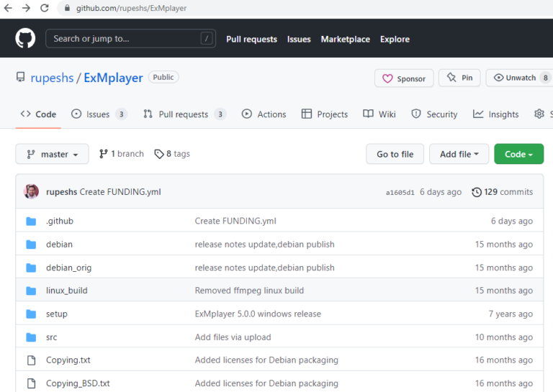Image resolution: width=553 pixels, height=392 pixels.
Task: Open rupeshs user avatar thumbnail
Action: point(32,192)
